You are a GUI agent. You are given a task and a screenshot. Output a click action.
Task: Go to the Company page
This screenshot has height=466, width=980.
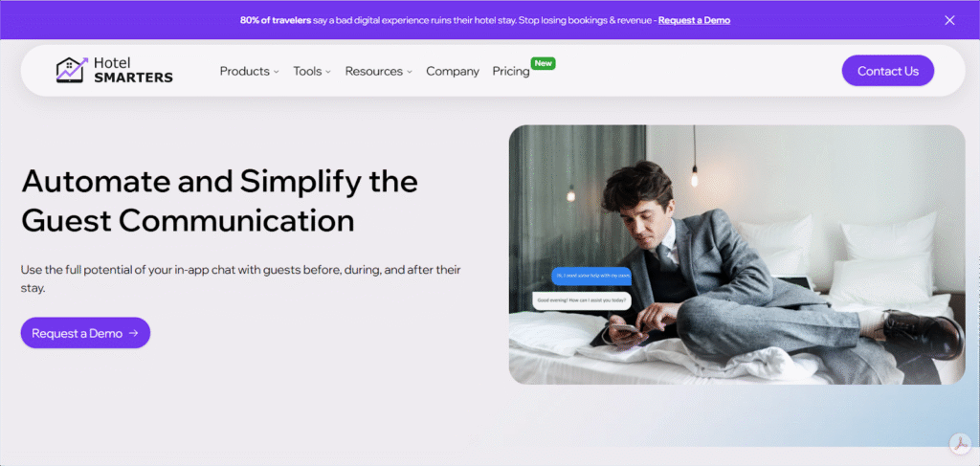[453, 71]
